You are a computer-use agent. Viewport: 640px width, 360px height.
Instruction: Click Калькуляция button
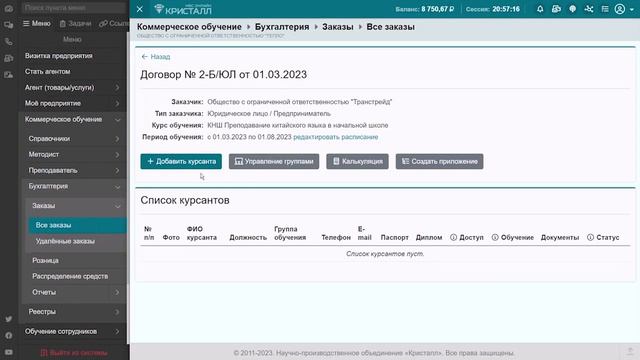[357, 161]
